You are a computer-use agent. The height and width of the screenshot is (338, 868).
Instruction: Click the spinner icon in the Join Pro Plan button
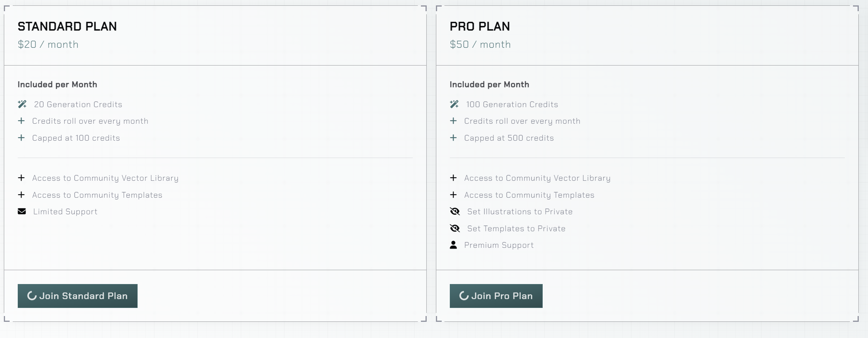click(x=464, y=296)
